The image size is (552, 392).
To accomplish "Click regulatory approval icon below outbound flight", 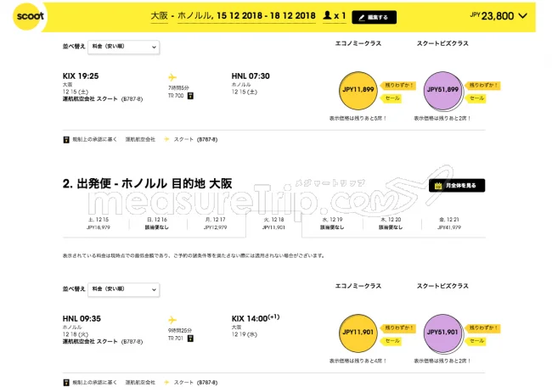I will point(66,138).
